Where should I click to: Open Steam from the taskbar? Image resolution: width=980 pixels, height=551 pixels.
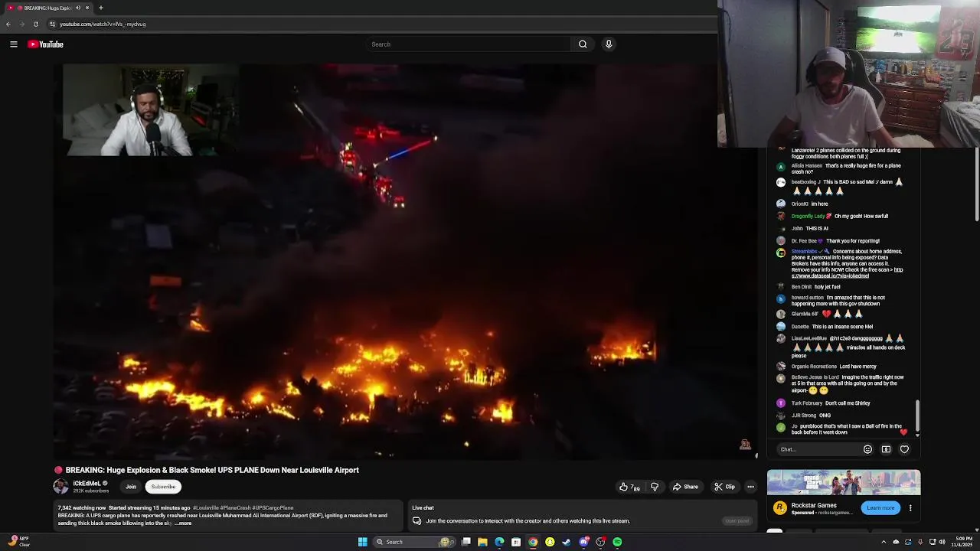pyautogui.click(x=567, y=542)
